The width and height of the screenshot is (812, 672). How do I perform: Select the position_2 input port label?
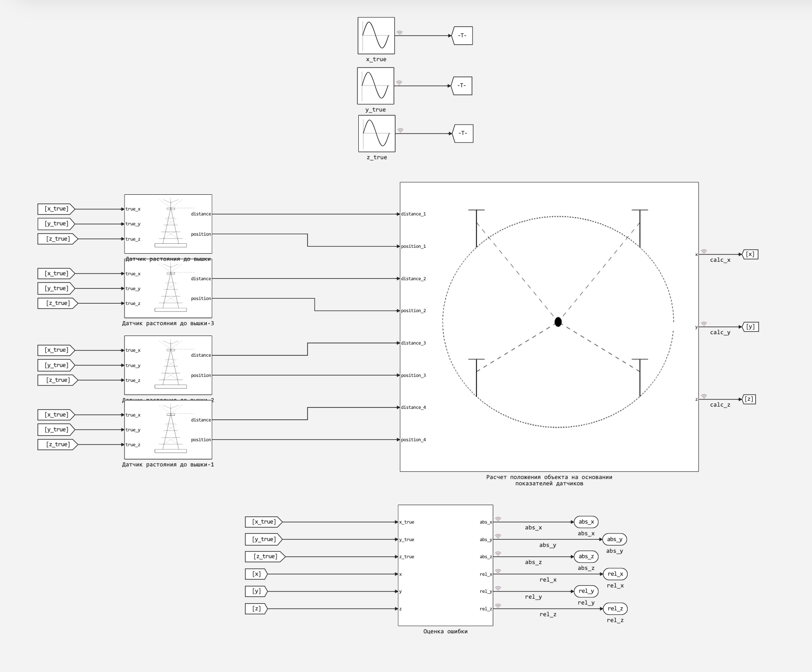tap(413, 311)
